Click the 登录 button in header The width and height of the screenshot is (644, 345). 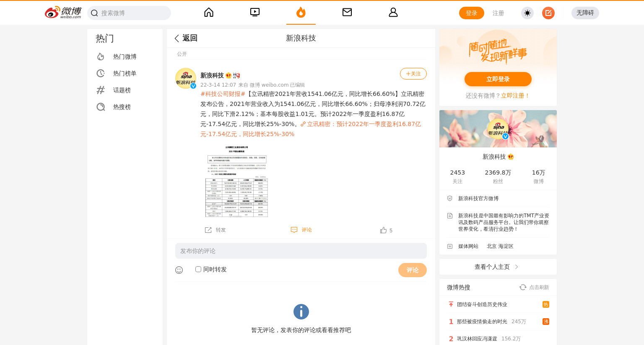(472, 13)
